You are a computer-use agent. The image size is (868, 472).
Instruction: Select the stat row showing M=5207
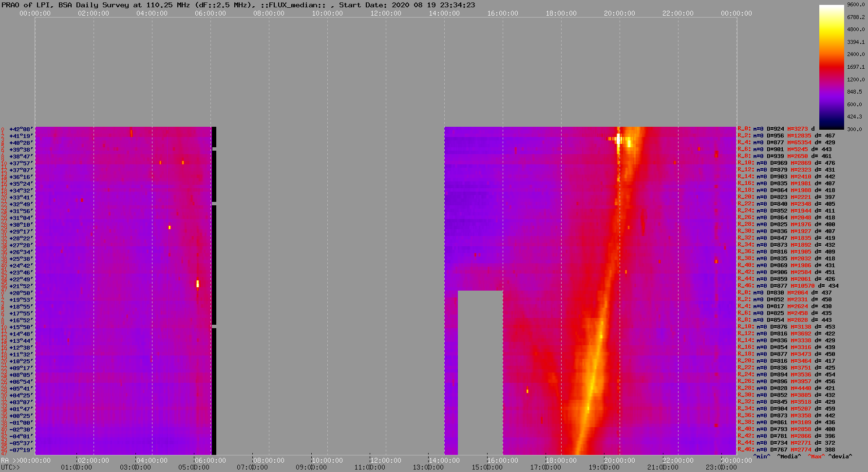click(786, 409)
